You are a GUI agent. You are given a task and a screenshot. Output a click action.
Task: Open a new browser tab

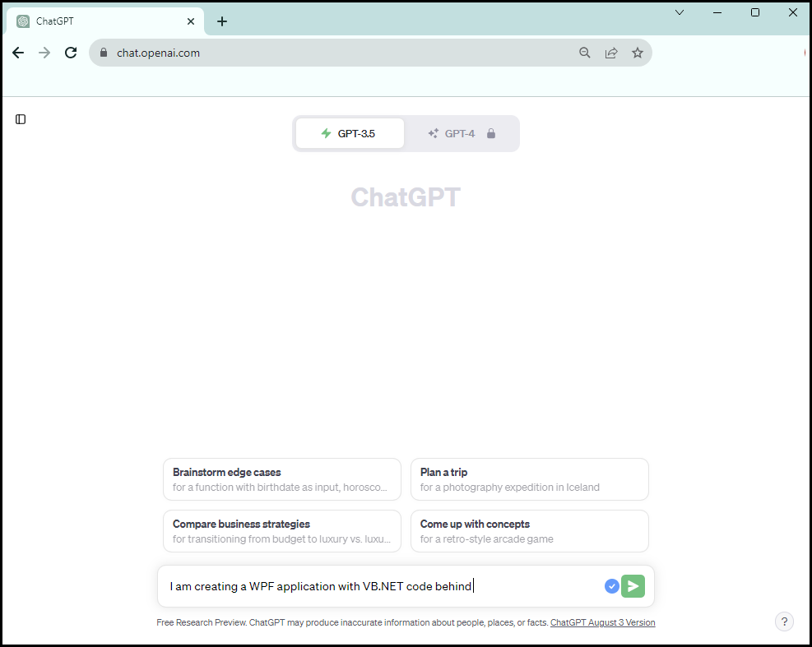[x=222, y=21]
